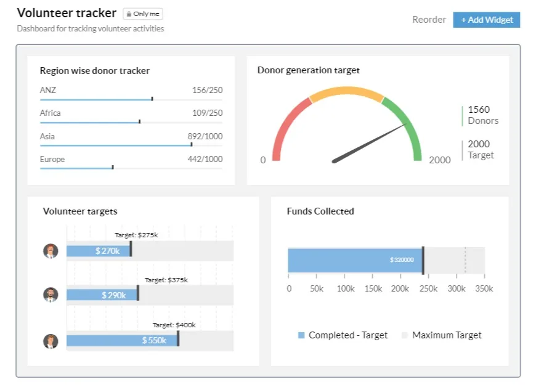Image resolution: width=536 pixels, height=392 pixels.
Task: Click the 892/1000 value for Asia
Action: pos(205,136)
